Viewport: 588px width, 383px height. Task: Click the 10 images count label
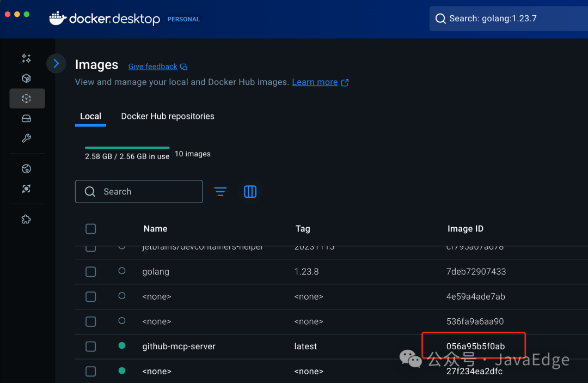193,154
